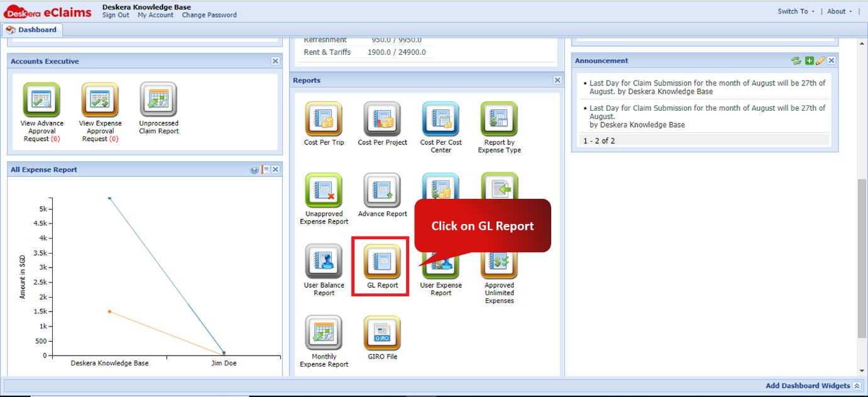
Task: Add a new announcement
Action: point(810,60)
